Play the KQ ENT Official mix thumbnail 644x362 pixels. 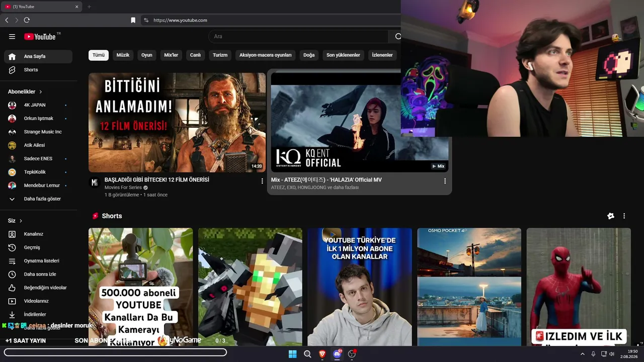[x=360, y=123]
